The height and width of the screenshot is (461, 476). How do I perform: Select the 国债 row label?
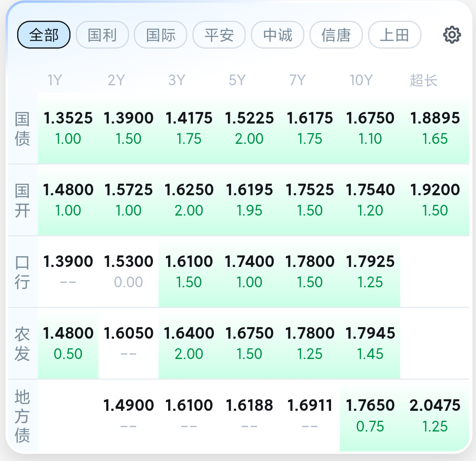coord(22,129)
